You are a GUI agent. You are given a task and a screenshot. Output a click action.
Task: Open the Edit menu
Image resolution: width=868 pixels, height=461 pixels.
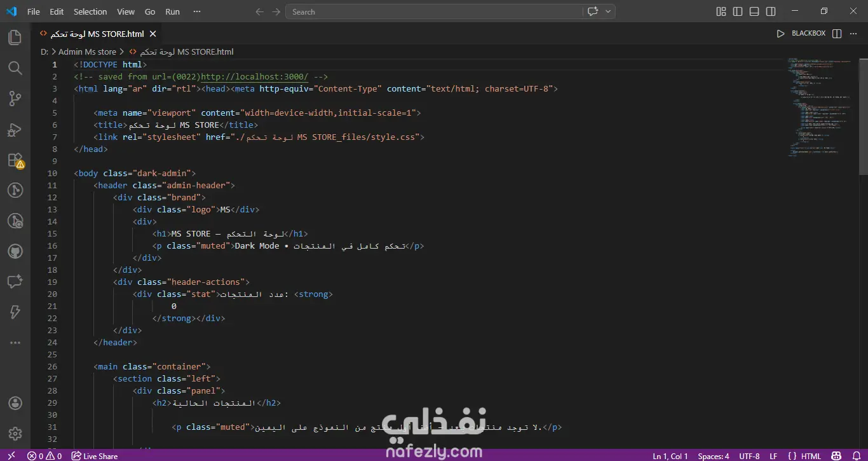pyautogui.click(x=57, y=11)
